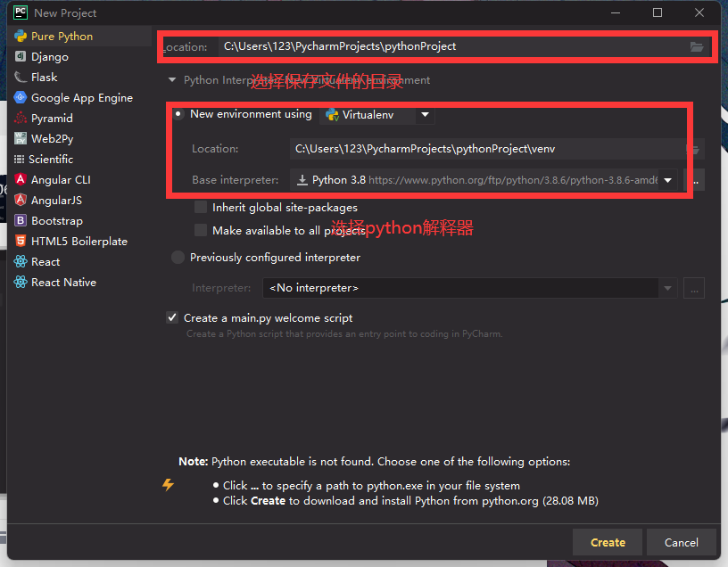
Task: Select Flask project type
Action: pos(80,77)
